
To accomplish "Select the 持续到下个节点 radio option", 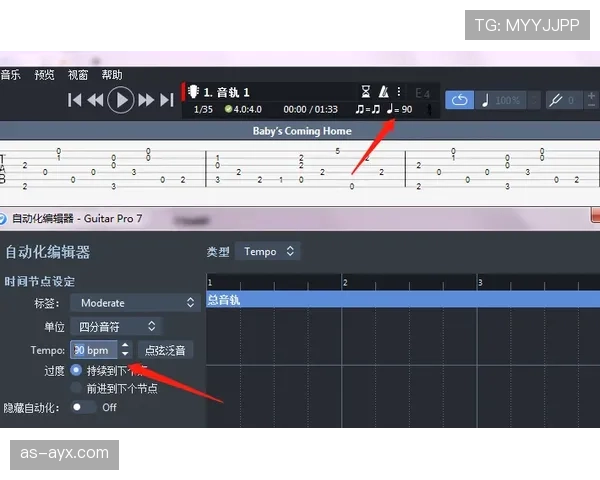I will (76, 370).
